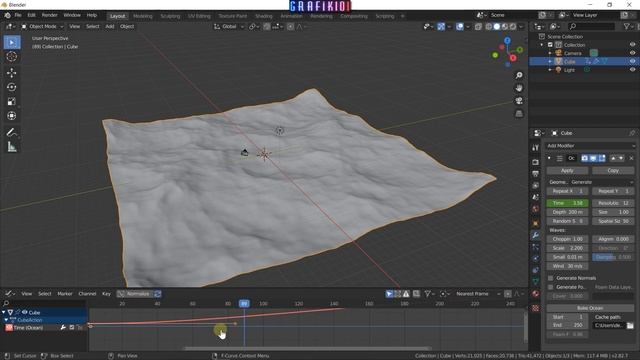Collapse the CubeAction channel group
Image resolution: width=640 pixels, height=360 pixels.
[6, 320]
